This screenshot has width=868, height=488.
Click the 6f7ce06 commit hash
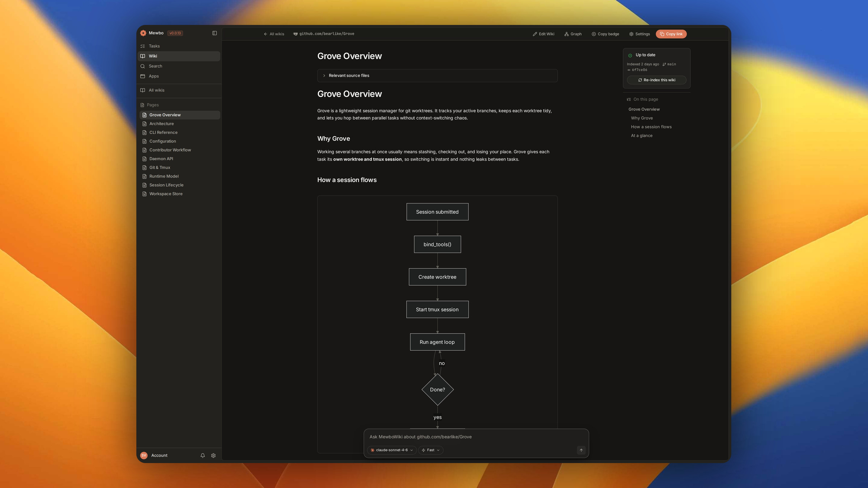pos(637,70)
